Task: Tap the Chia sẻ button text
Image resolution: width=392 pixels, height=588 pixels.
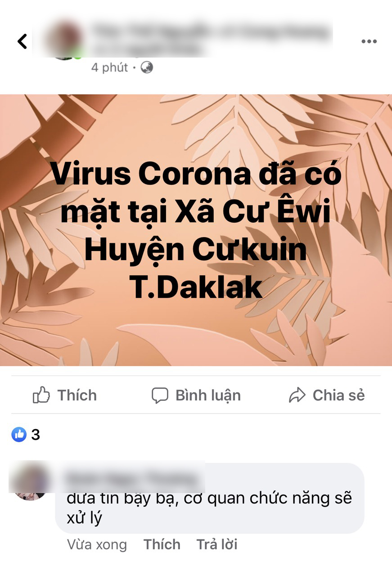Action: pos(338,395)
